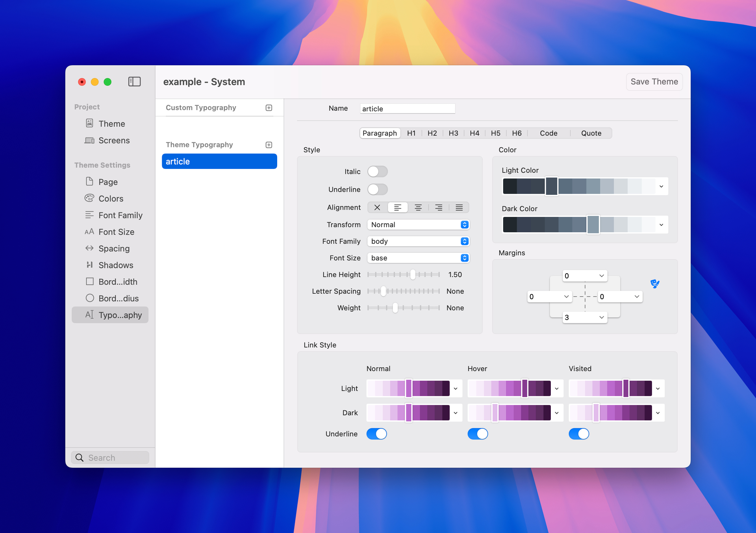
Task: Open the Font Size base dropdown
Action: point(418,258)
